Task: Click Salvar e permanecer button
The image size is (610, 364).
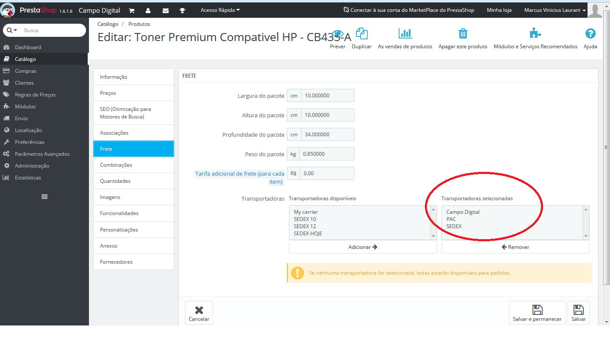Action: point(537,313)
